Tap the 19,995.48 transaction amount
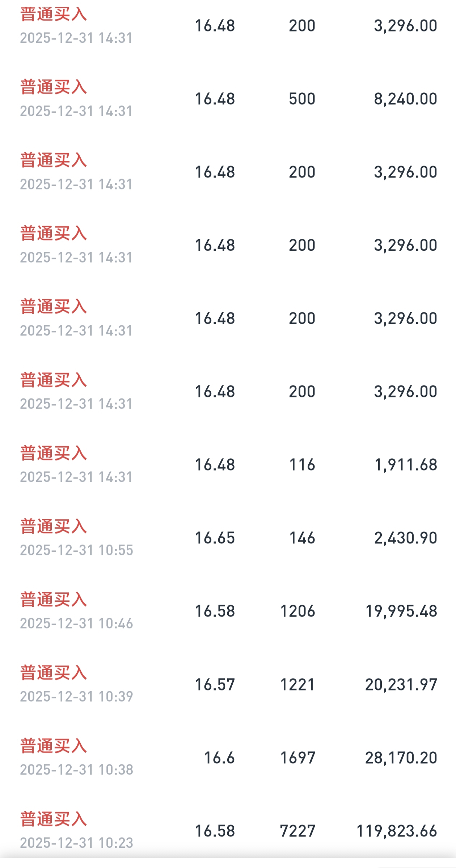Viewport: 456px width, 868px height. point(401,611)
